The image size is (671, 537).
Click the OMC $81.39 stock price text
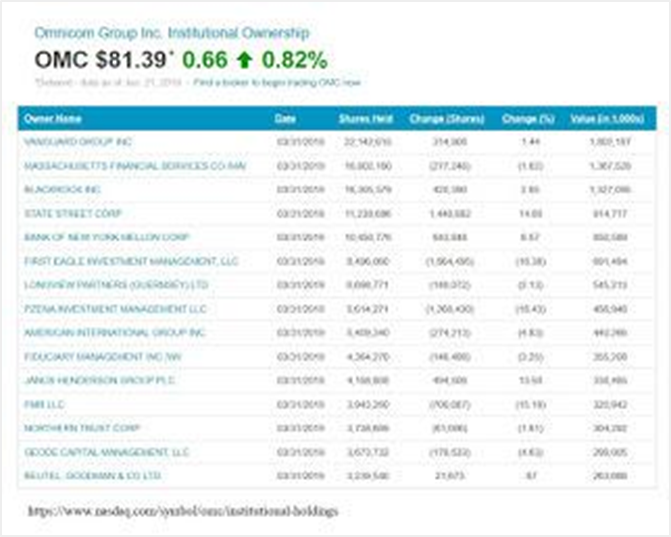click(101, 59)
